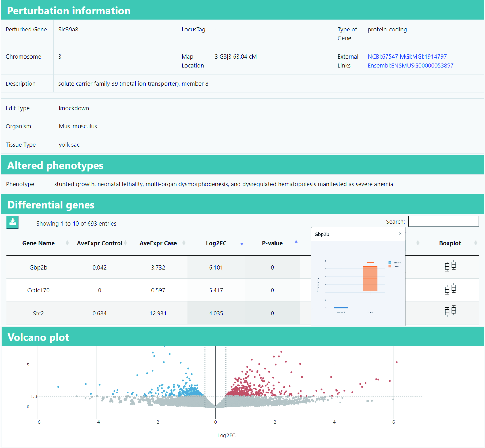Click AveExpr Case value 3.732

click(158, 267)
